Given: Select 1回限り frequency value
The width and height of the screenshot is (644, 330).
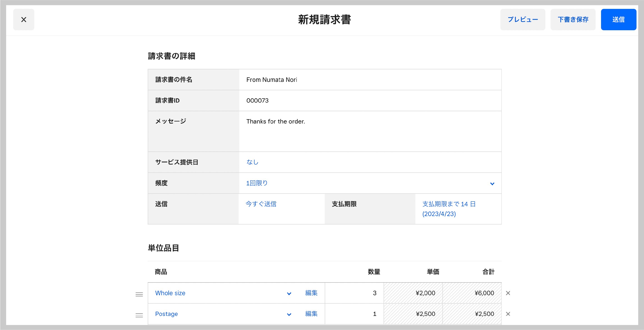Looking at the screenshot, I should [257, 183].
